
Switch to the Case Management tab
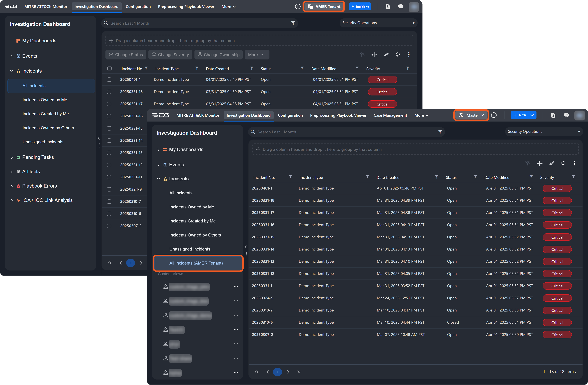coord(390,115)
